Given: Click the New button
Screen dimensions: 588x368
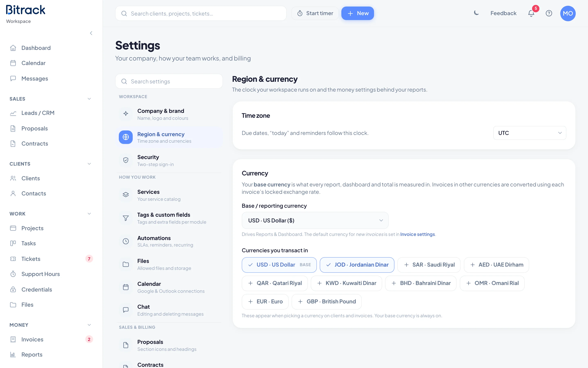Looking at the screenshot, I should click(358, 13).
